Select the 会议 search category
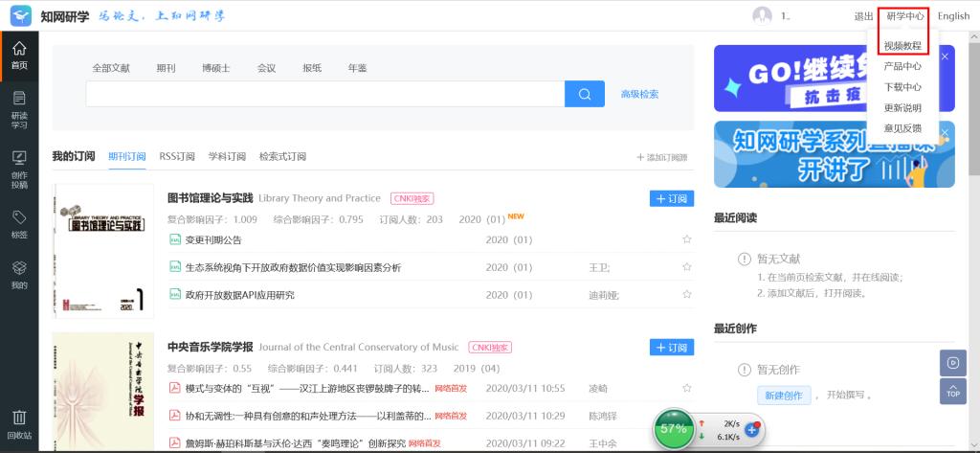980x453 pixels. (266, 68)
